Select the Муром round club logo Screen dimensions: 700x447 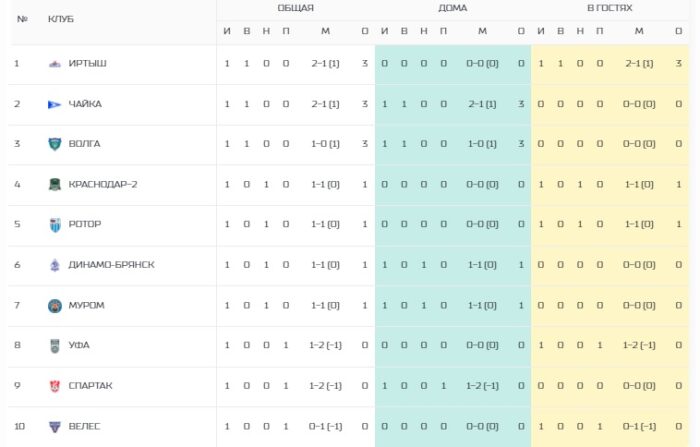pos(54,305)
